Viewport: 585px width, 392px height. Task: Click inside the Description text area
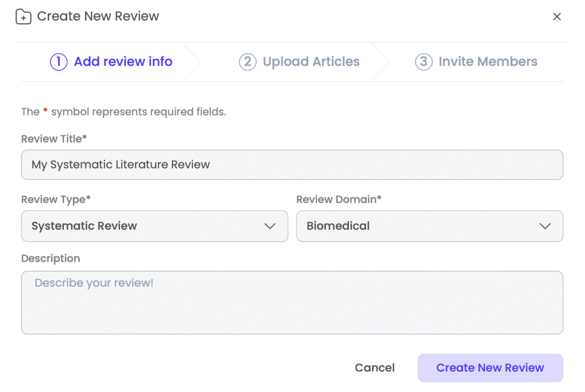click(x=292, y=302)
